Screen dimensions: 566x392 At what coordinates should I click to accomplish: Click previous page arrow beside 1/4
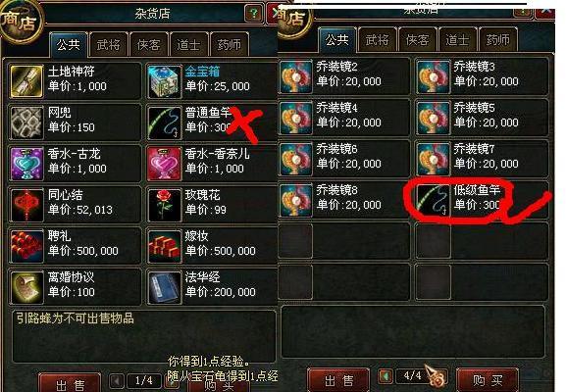[117, 380]
